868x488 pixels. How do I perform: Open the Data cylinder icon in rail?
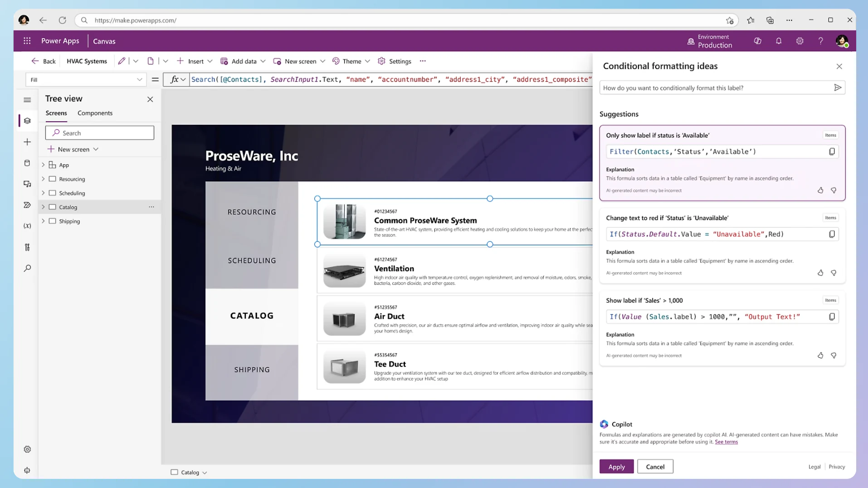point(27,163)
